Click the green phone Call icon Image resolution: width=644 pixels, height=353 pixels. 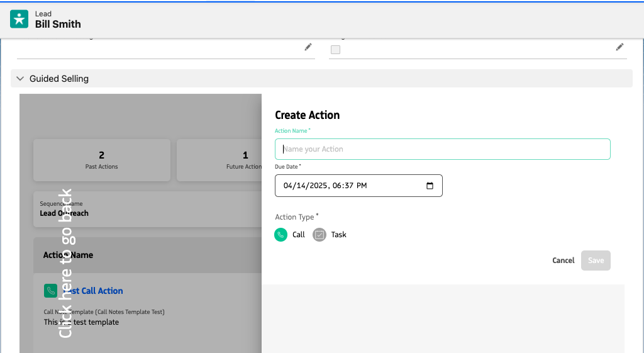point(280,235)
